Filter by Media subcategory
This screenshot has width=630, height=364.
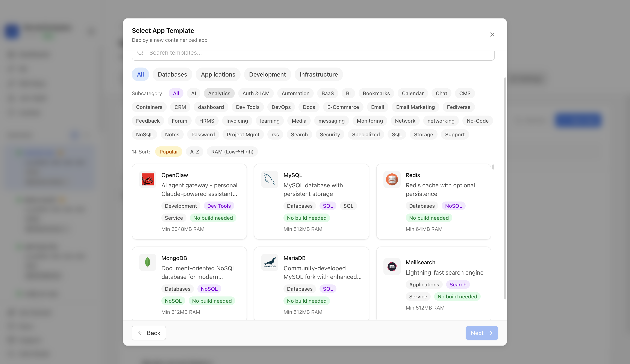(x=299, y=121)
